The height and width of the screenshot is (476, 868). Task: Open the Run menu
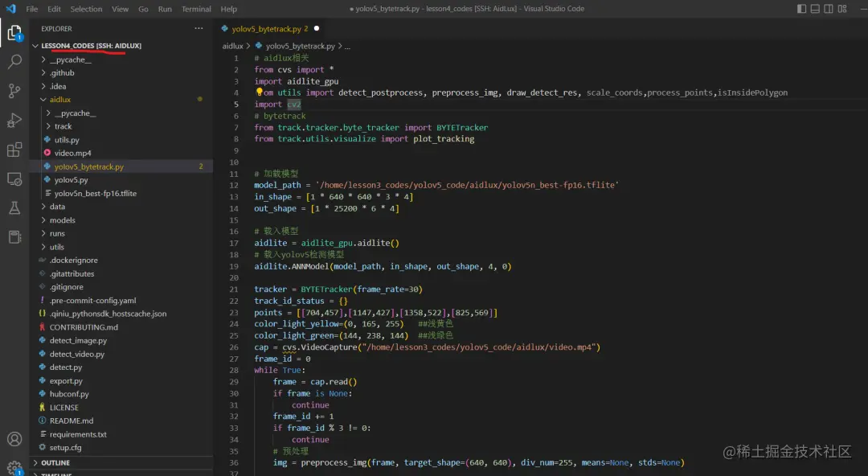[x=165, y=9]
